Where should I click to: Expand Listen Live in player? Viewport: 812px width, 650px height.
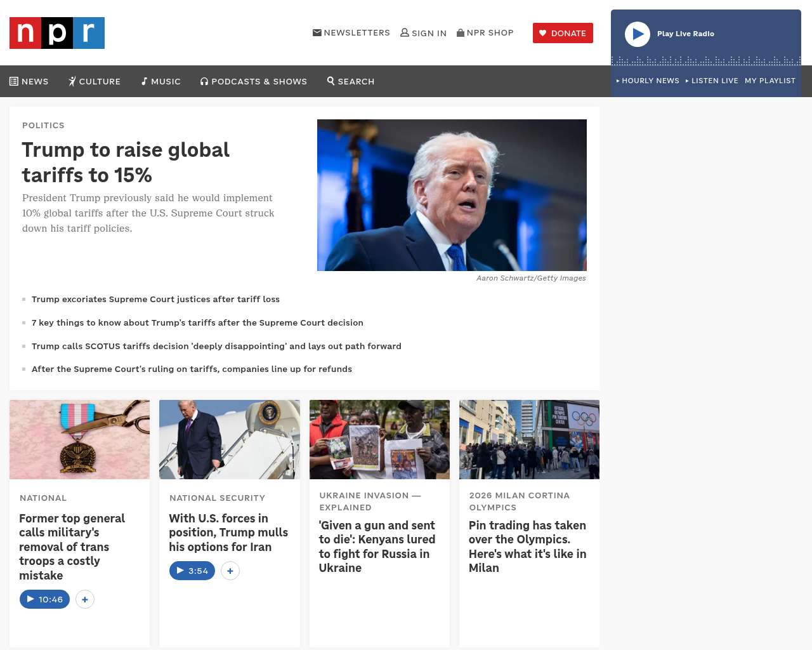712,81
